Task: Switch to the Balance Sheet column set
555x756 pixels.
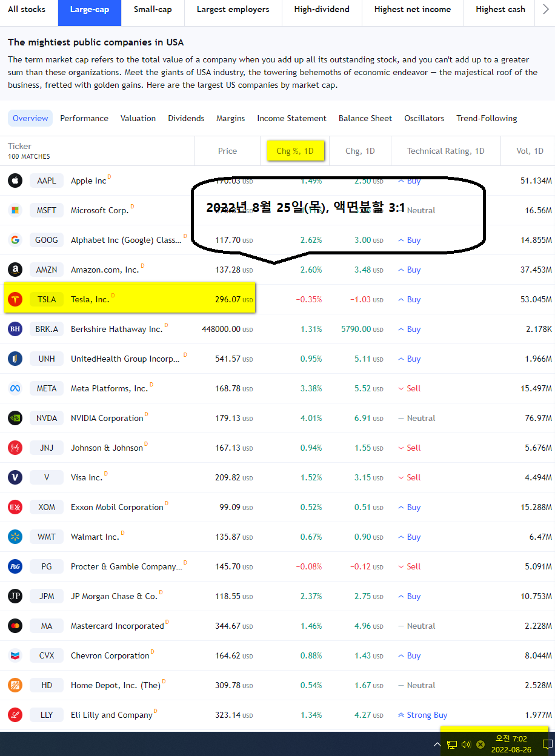Action: pos(365,118)
